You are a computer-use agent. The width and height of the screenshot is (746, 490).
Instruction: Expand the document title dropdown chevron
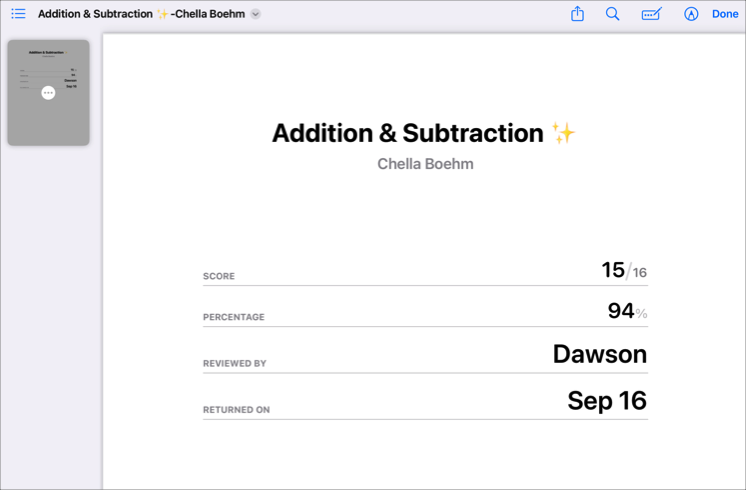tap(255, 14)
